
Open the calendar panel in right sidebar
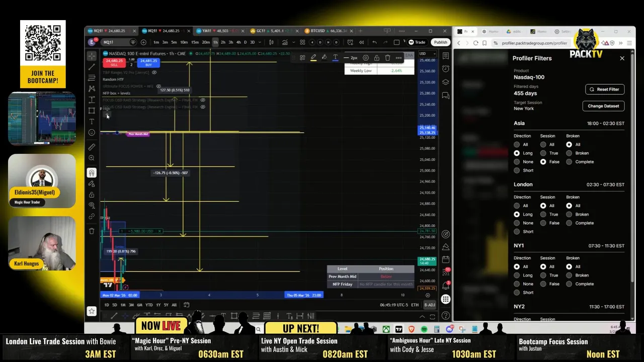pyautogui.click(x=446, y=259)
